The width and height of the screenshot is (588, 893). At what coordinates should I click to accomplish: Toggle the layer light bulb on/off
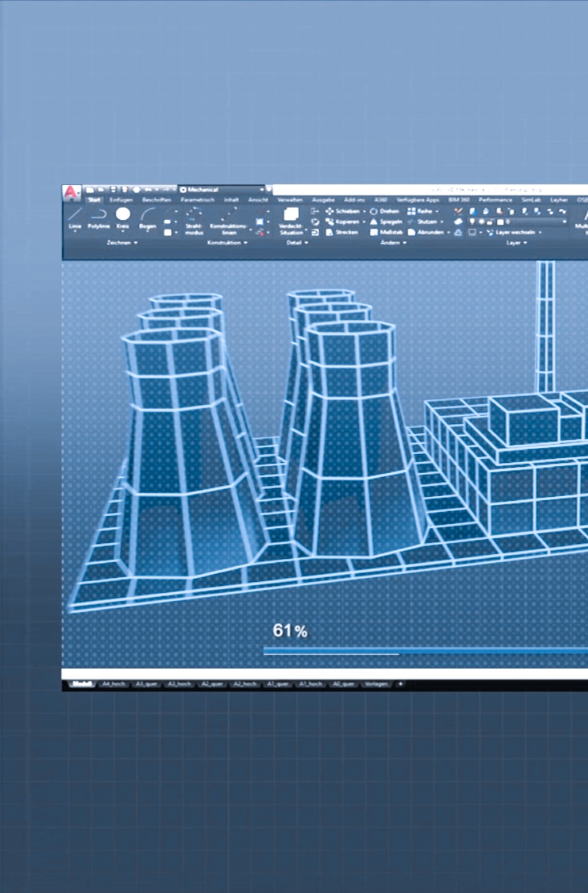pyautogui.click(x=472, y=222)
